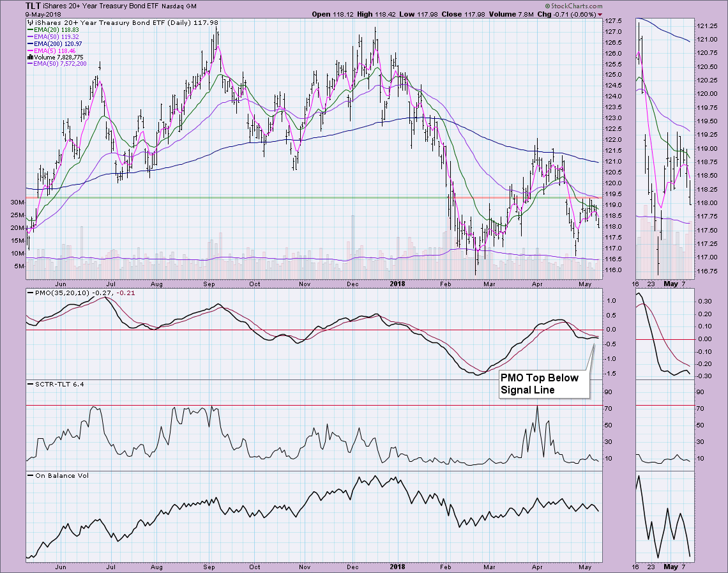Click the 'PMO(35,20,10) -0.27' indicator label
The height and width of the screenshot is (573, 728).
[x=74, y=293]
